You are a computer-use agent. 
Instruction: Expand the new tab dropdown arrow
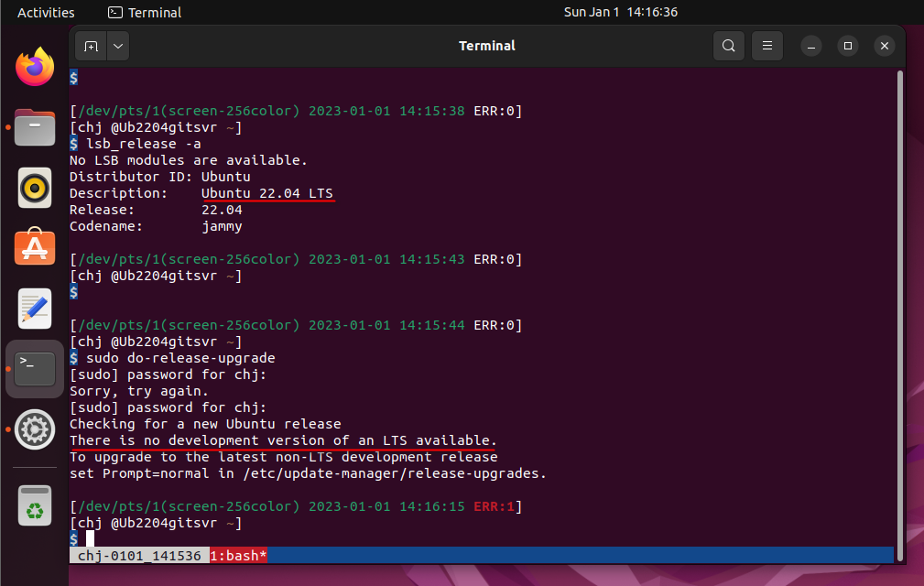[119, 46]
